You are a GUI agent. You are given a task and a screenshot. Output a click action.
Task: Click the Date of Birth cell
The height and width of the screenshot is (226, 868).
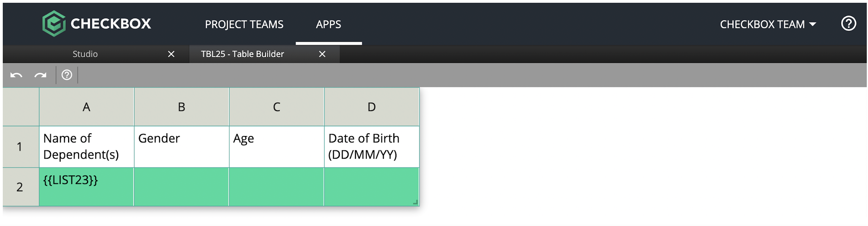[x=371, y=146]
